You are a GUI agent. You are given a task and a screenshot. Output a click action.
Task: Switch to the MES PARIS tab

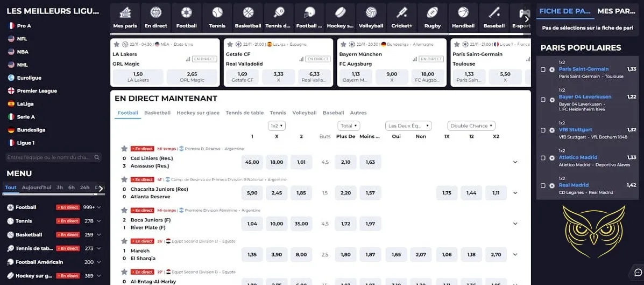click(x=616, y=11)
